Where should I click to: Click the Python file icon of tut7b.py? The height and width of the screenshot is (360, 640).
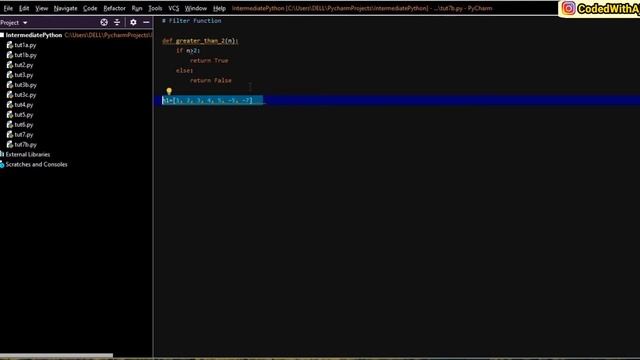[10, 144]
